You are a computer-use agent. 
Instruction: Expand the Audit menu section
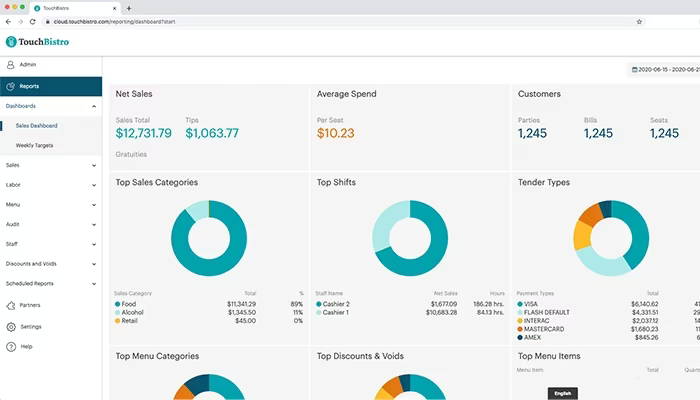94,224
